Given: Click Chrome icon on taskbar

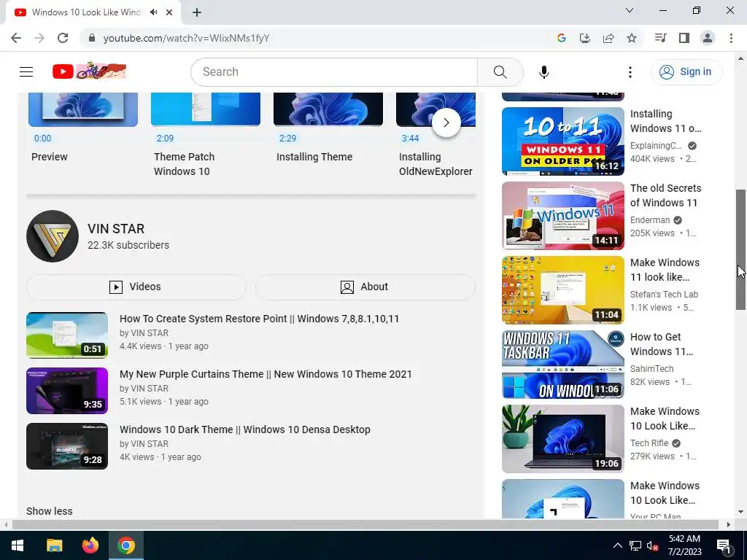Looking at the screenshot, I should point(126,545).
